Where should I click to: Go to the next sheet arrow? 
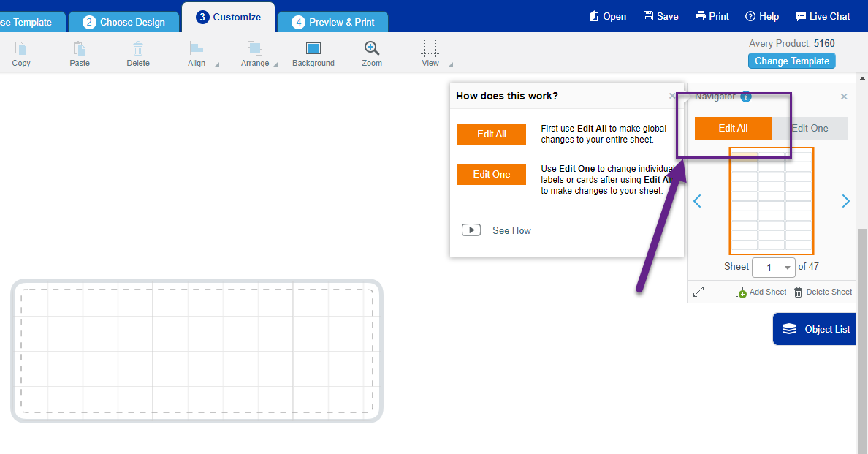click(845, 201)
